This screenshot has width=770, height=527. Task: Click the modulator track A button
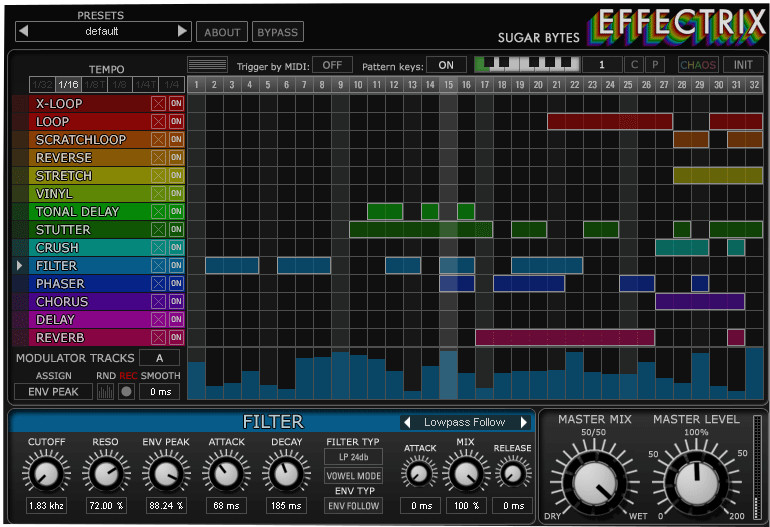pos(159,358)
